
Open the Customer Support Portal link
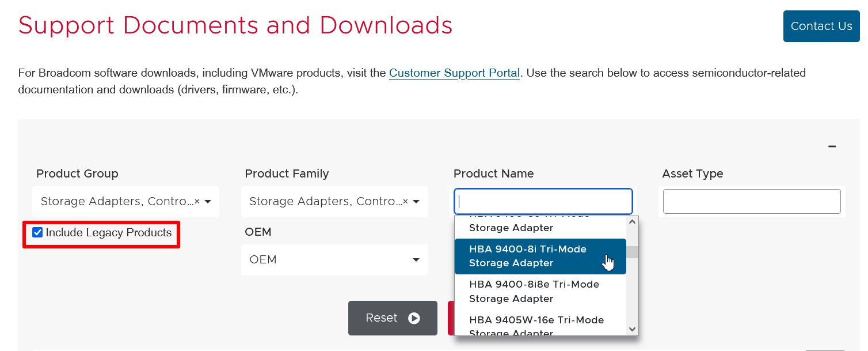coord(454,73)
